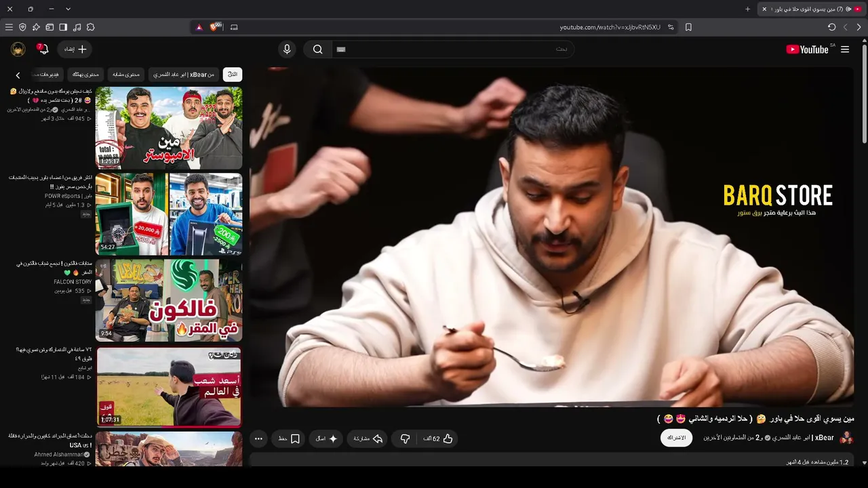The width and height of the screenshot is (868, 488).
Task: Open the 'مين الامبوستر' video thumbnail
Action: [x=169, y=127]
